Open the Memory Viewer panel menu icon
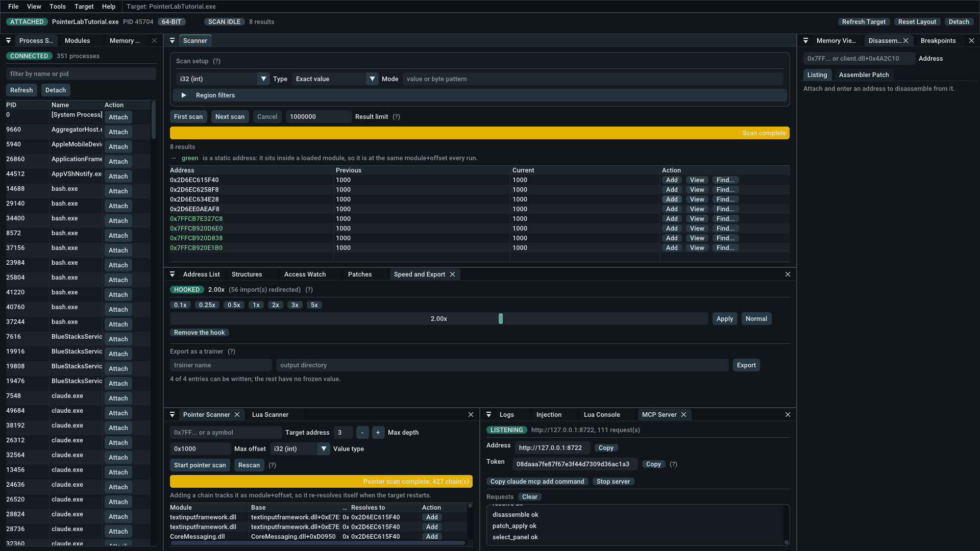Viewport: 980px width, 551px height. tap(805, 41)
